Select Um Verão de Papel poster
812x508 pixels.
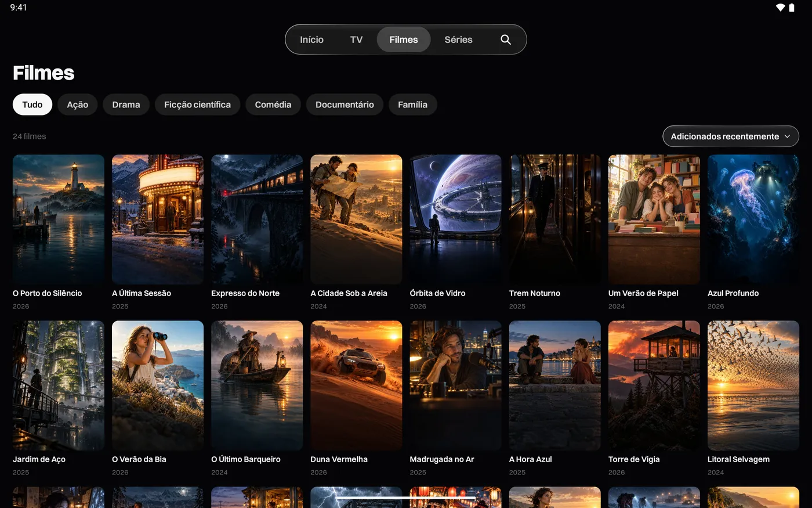click(654, 219)
